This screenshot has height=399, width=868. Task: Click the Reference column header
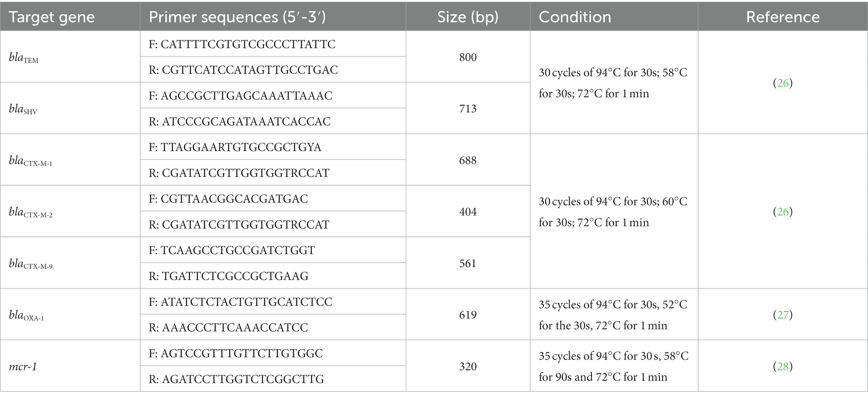click(783, 17)
